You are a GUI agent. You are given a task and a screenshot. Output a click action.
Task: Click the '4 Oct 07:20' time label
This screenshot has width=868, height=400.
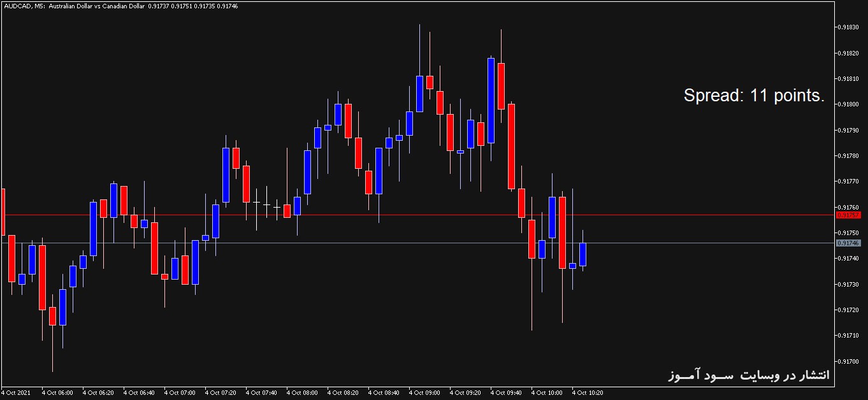221,393
